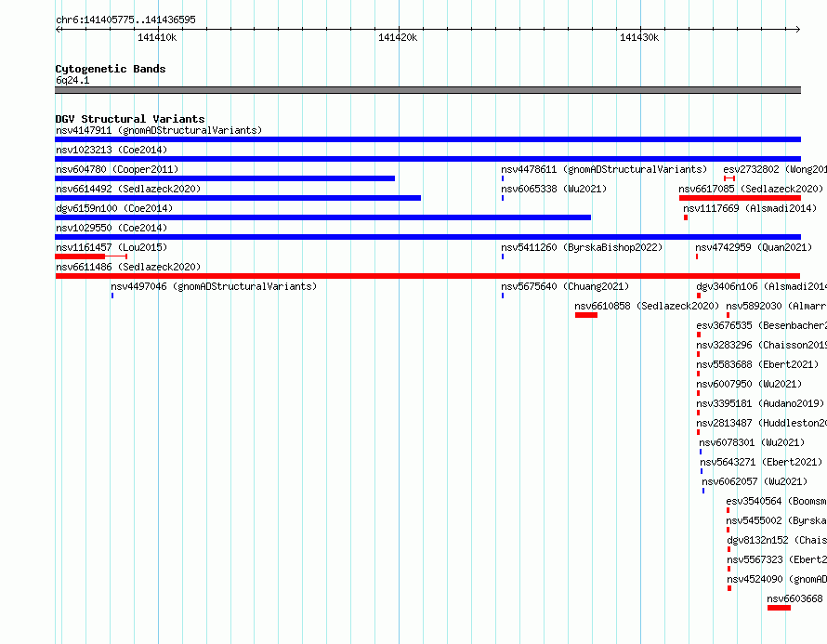Click nsv5411260 (ByrskaBishop2022) label

[x=582, y=247]
